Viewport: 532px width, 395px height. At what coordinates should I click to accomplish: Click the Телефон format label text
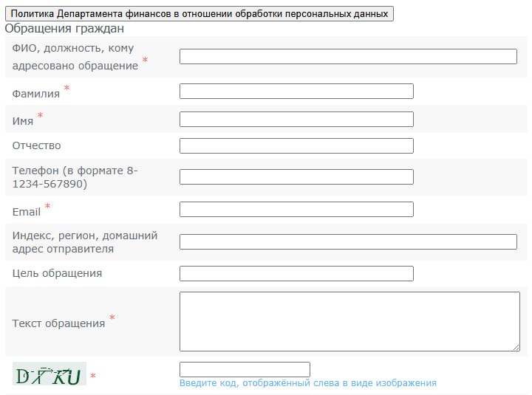pos(75,177)
